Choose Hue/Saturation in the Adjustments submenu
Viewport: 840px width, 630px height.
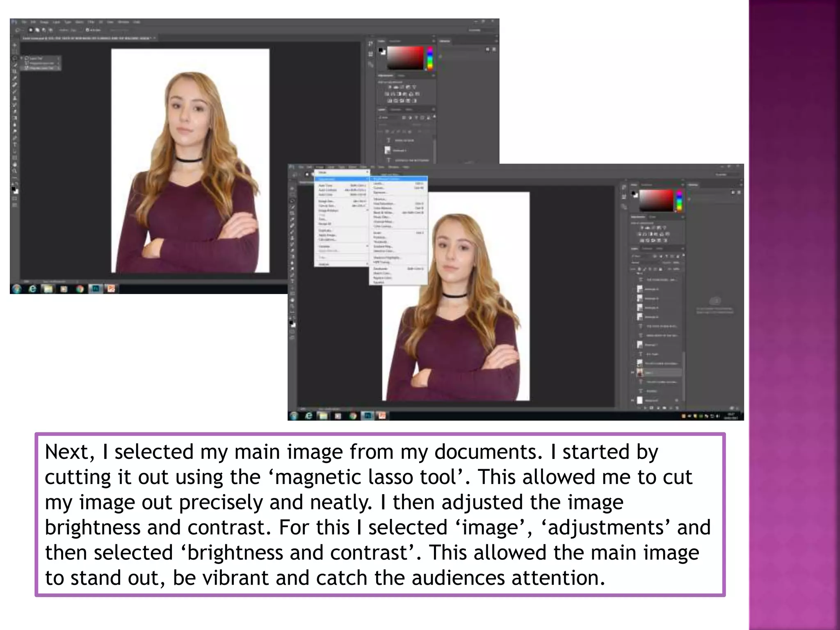tap(398, 203)
